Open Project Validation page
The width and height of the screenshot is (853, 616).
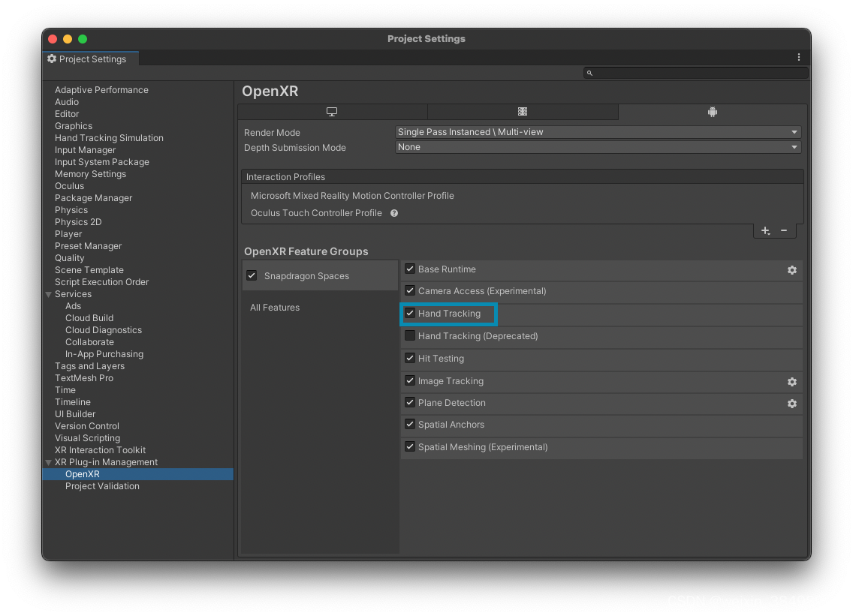[x=103, y=486]
